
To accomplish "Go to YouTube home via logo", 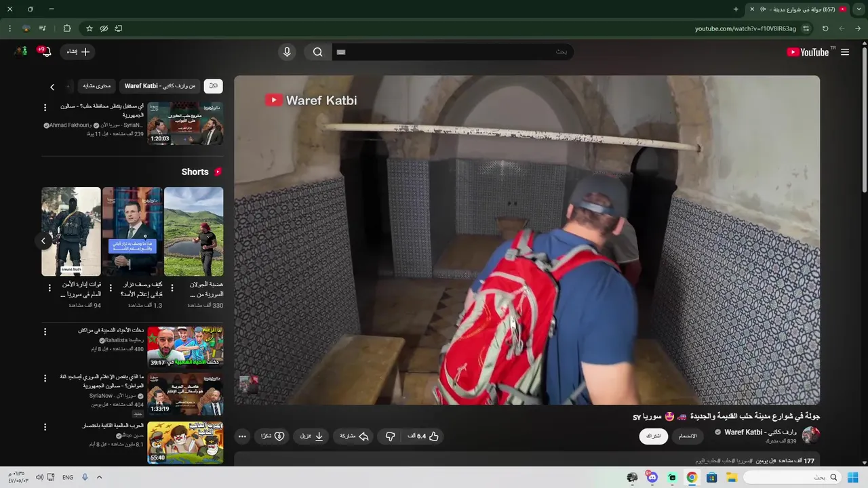I will [808, 52].
